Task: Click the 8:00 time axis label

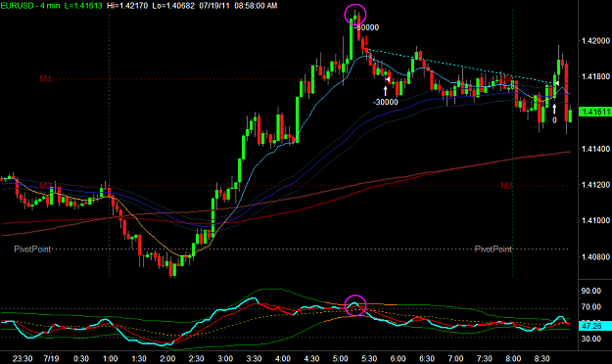Action: coord(513,358)
